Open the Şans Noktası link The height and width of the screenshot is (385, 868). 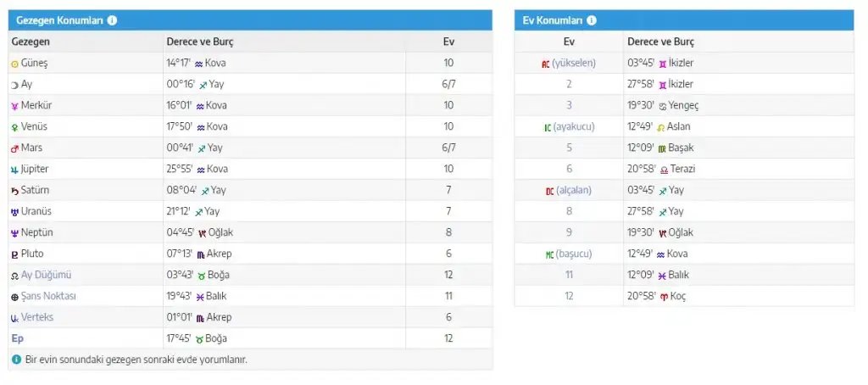(49, 296)
